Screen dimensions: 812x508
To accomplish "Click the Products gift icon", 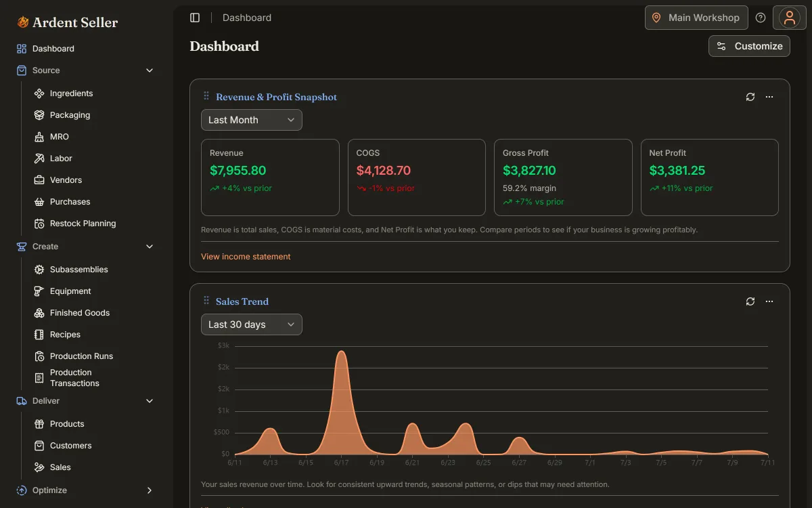I will (39, 424).
